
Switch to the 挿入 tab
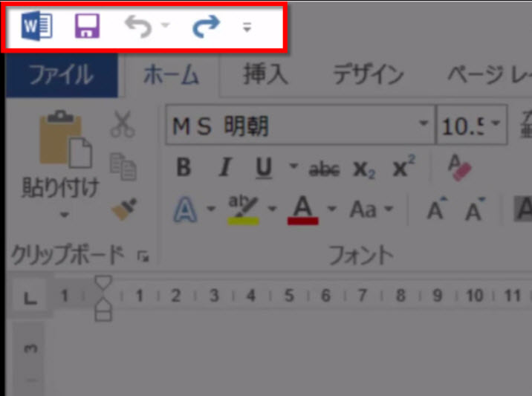point(265,75)
